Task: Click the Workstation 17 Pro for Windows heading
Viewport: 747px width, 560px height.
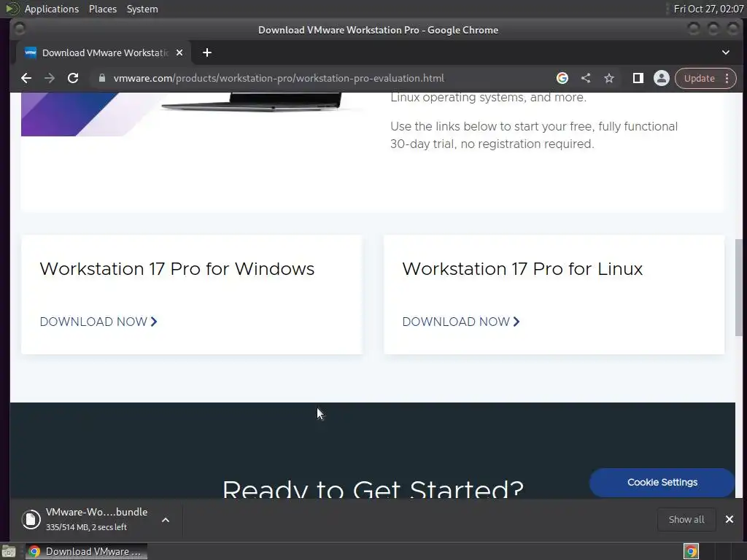Action: (177, 269)
